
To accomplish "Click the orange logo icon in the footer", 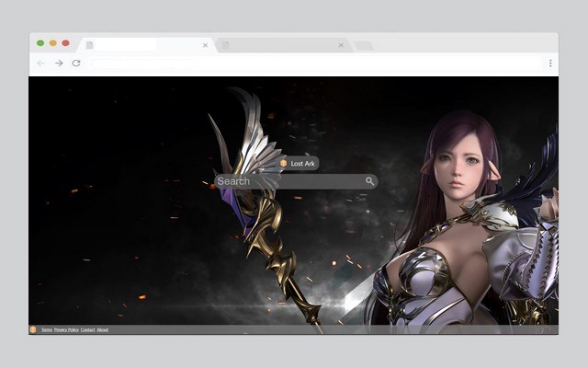I will (33, 329).
